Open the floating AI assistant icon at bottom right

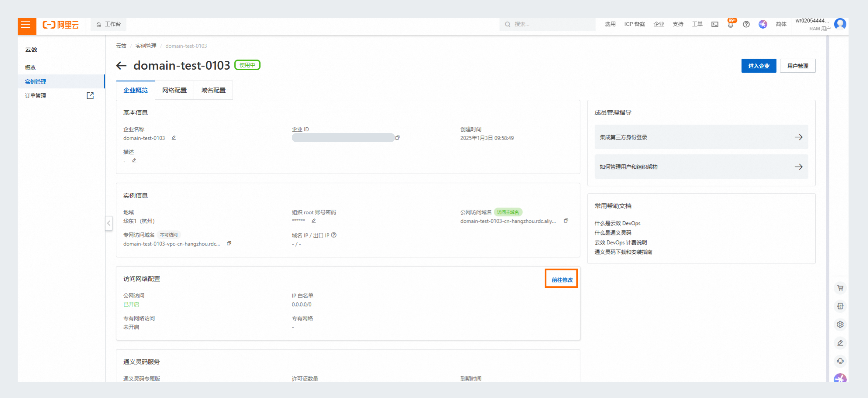(840, 379)
